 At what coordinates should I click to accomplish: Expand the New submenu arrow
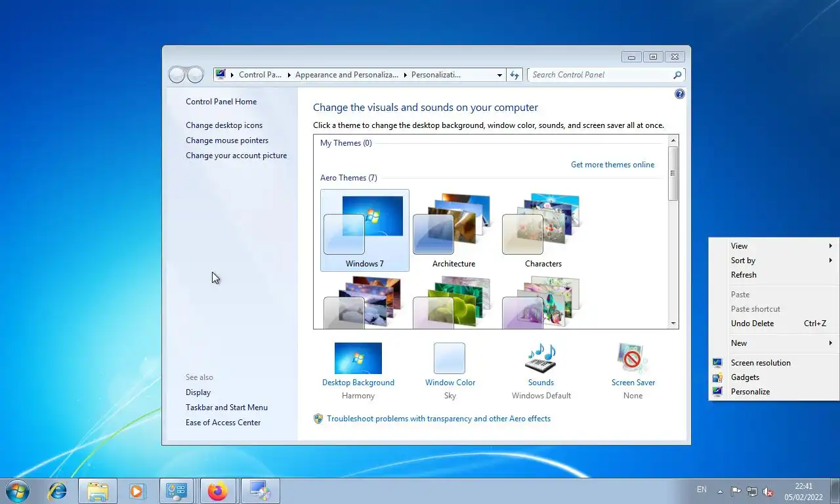coord(830,343)
